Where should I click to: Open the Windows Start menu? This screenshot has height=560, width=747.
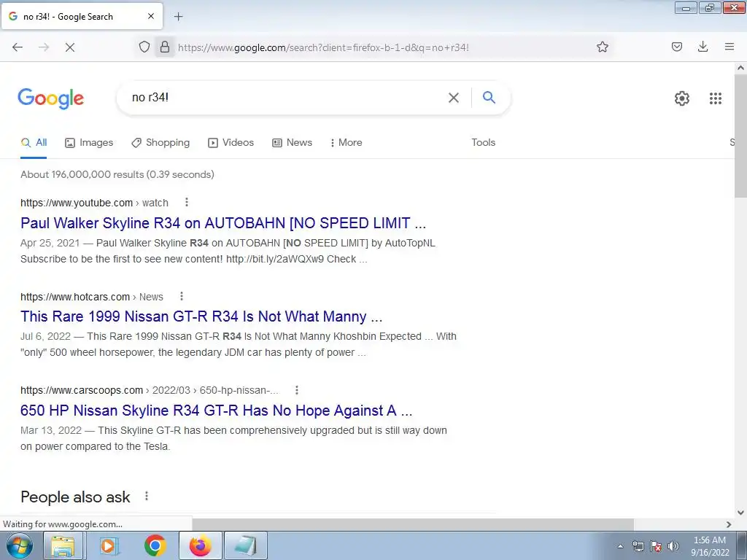coord(20,545)
